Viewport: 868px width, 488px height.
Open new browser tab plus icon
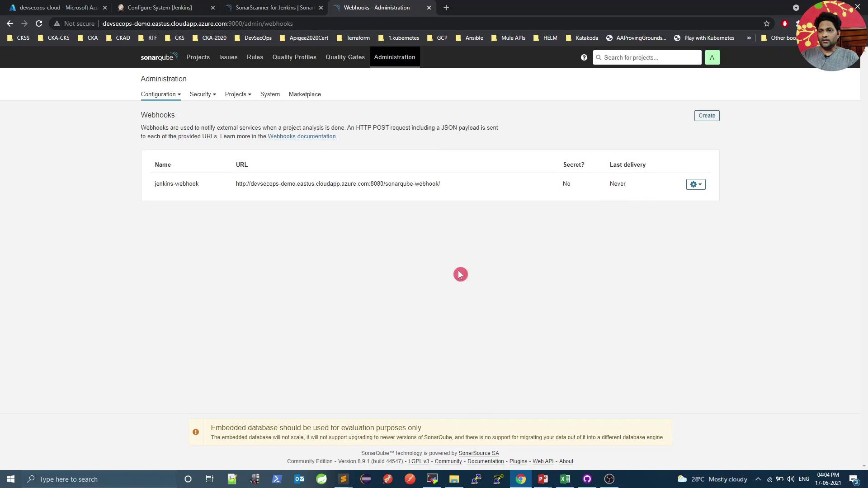point(446,8)
